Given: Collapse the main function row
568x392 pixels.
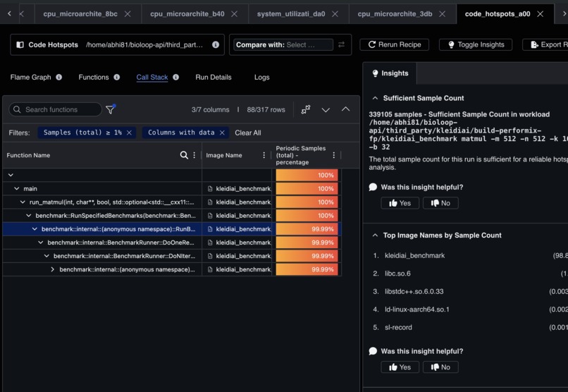Looking at the screenshot, I should 17,188.
